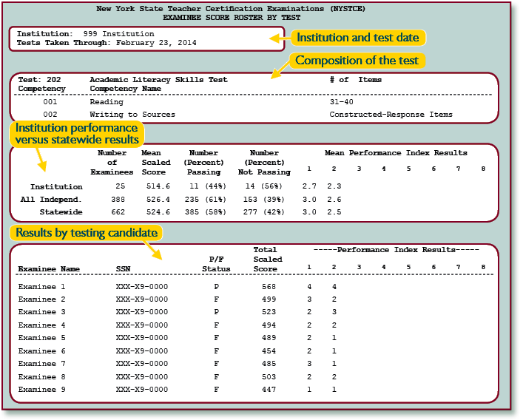The image size is (523, 420).
Task: Click the "Institution and test date" callout label
Action: tap(357, 37)
